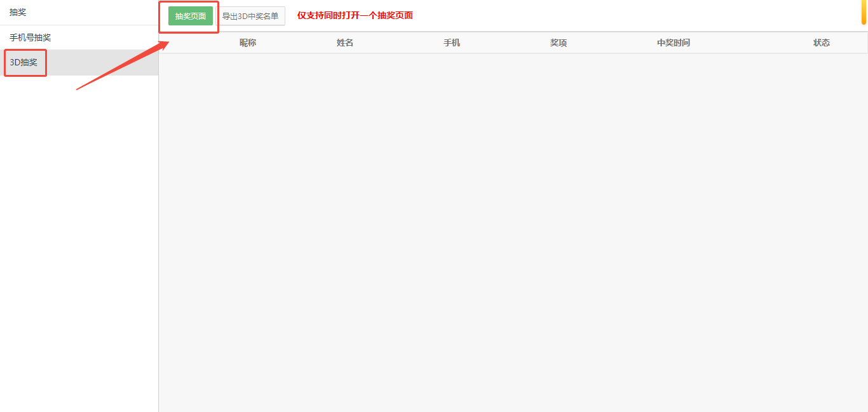Click the 昵称 column header

point(248,43)
